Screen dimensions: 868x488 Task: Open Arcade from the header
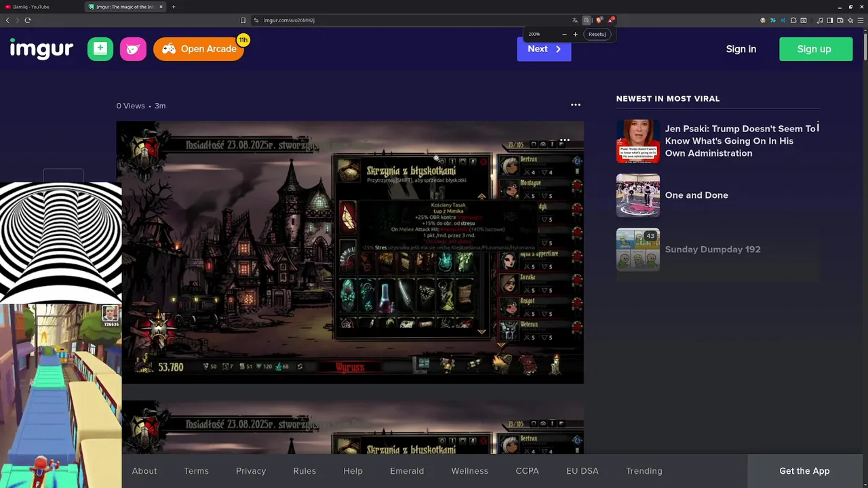(x=199, y=49)
